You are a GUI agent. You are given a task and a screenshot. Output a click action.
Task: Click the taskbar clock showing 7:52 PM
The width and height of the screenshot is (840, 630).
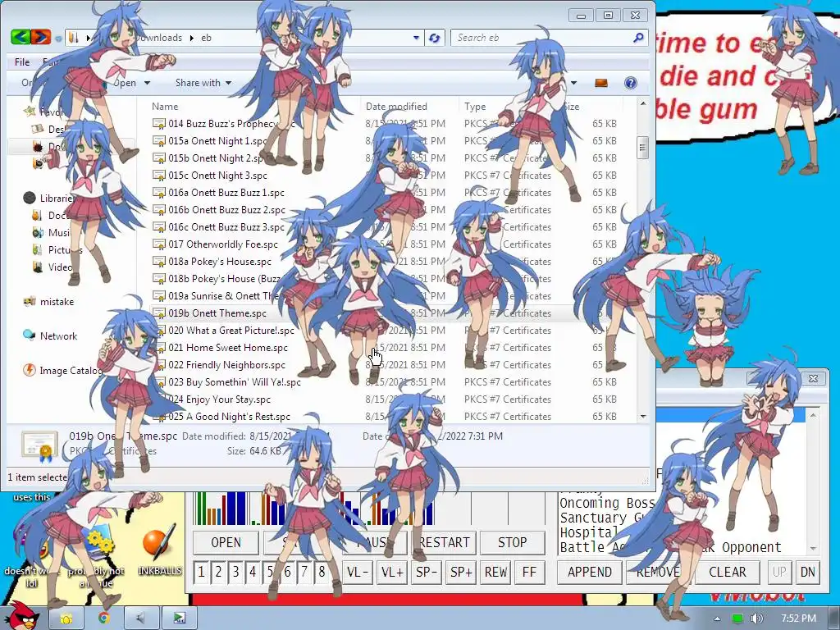pos(799,619)
